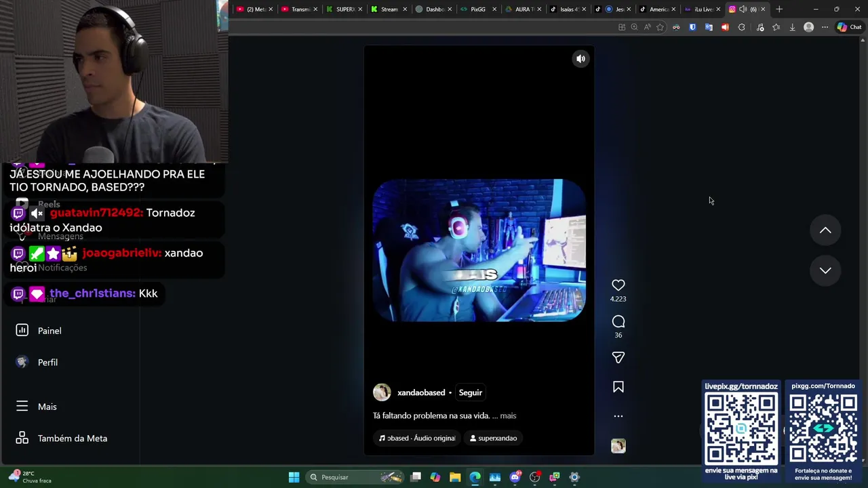Click livepix.gg/tornnadoz QR code
Image resolution: width=868 pixels, height=488 pixels.
click(741, 428)
